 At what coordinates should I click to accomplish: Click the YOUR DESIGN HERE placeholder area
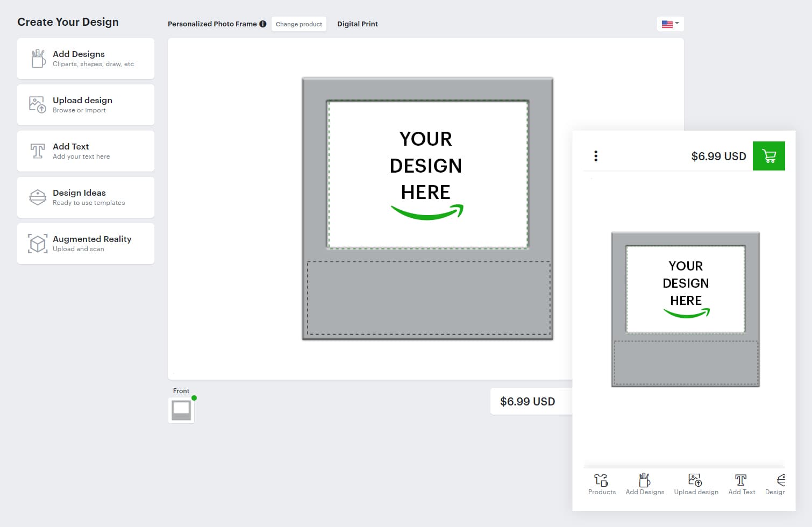[x=426, y=172]
